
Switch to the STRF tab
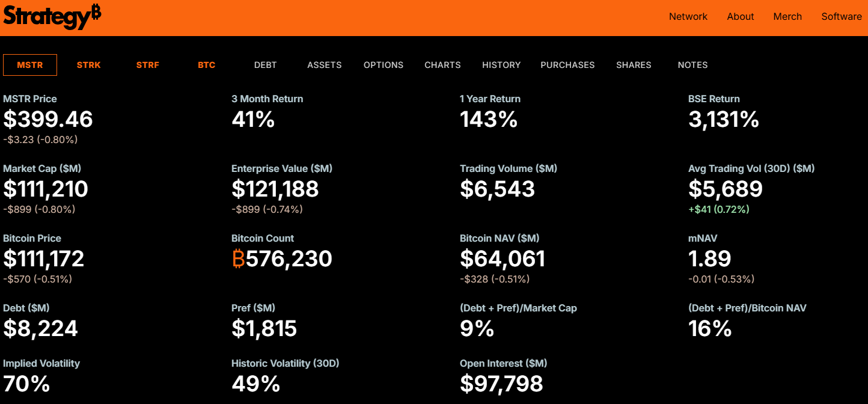click(x=148, y=65)
